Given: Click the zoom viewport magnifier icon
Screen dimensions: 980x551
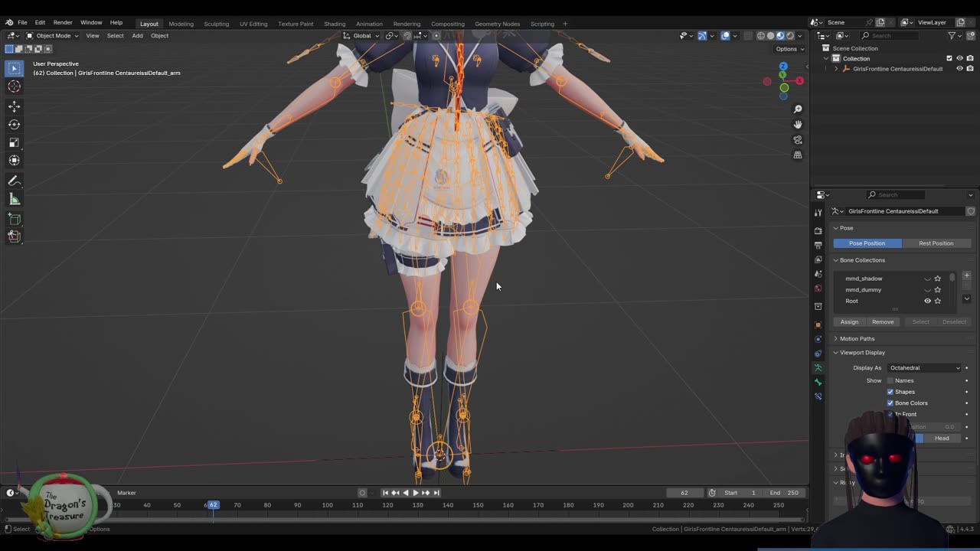Looking at the screenshot, I should pos(798,109).
